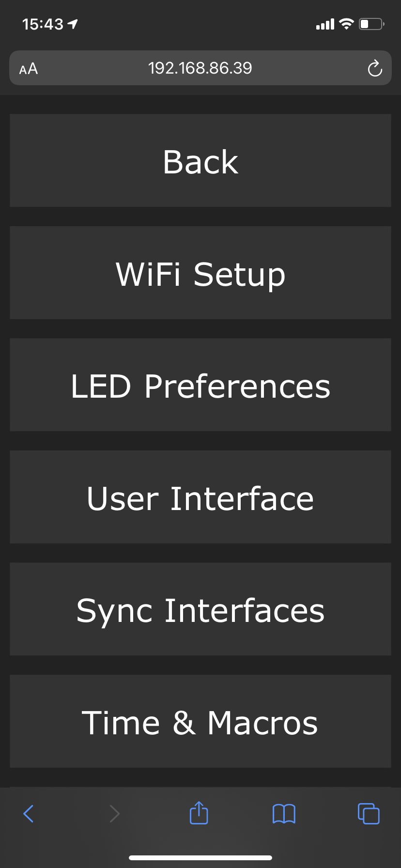This screenshot has height=868, width=401.
Task: Show open tabs with the tabs icon
Action: (369, 813)
